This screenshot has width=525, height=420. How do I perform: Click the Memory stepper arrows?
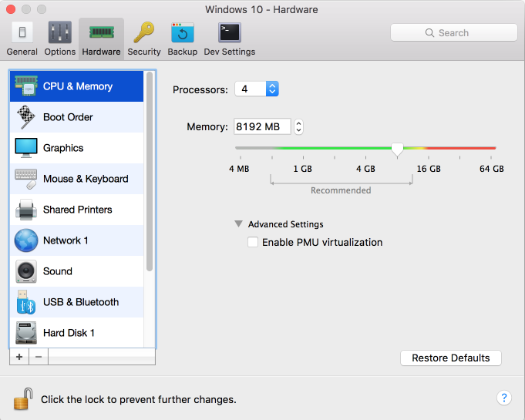[x=299, y=127]
